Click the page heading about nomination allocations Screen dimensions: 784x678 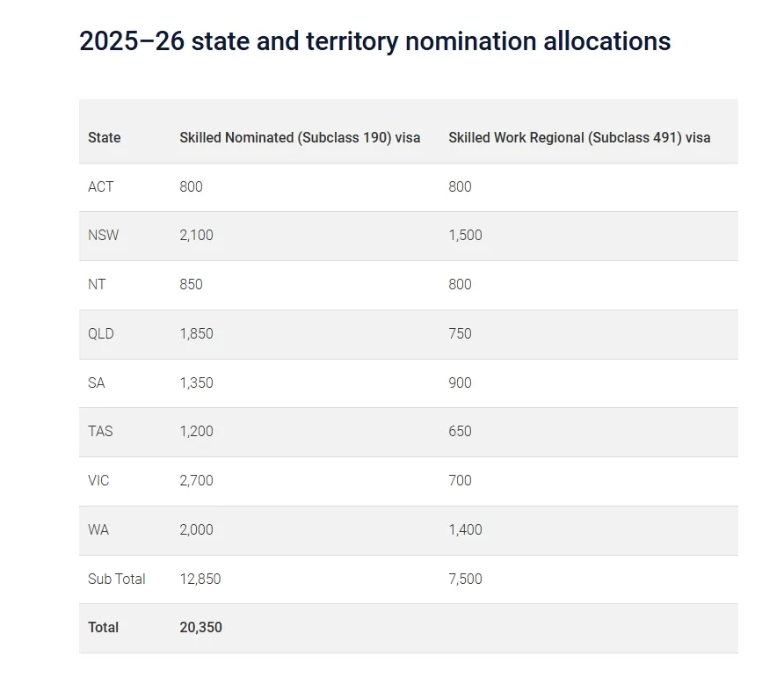coord(374,41)
